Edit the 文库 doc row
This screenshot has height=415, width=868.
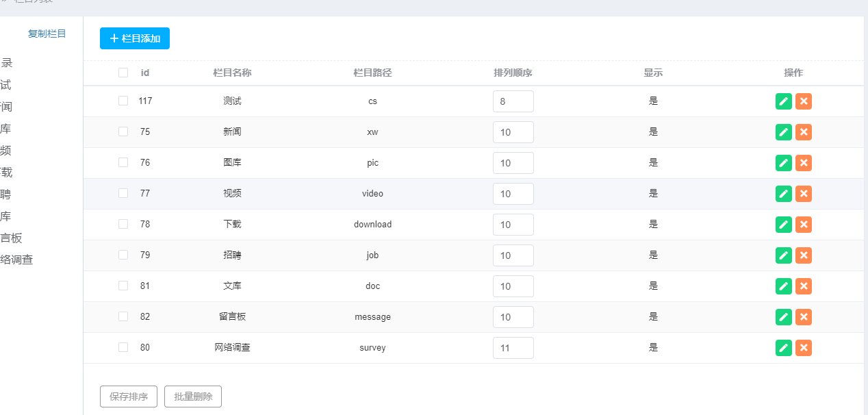tap(784, 286)
